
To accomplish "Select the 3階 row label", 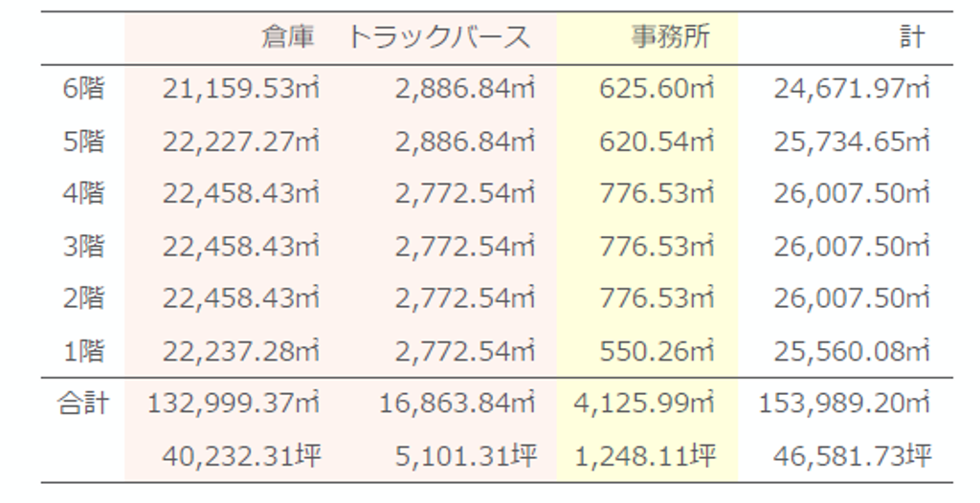I will 83,247.
